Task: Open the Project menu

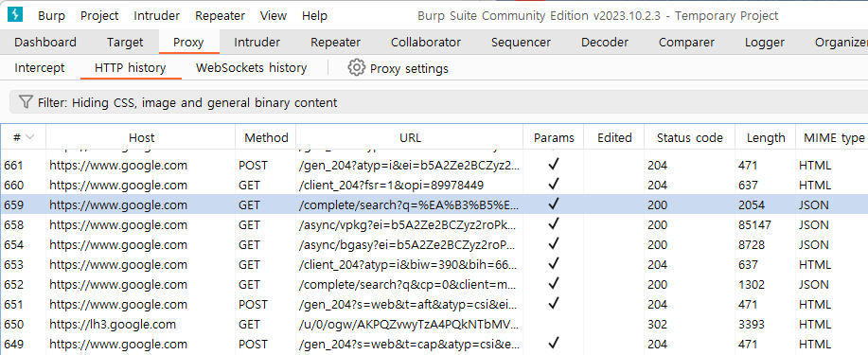Action: (x=99, y=15)
